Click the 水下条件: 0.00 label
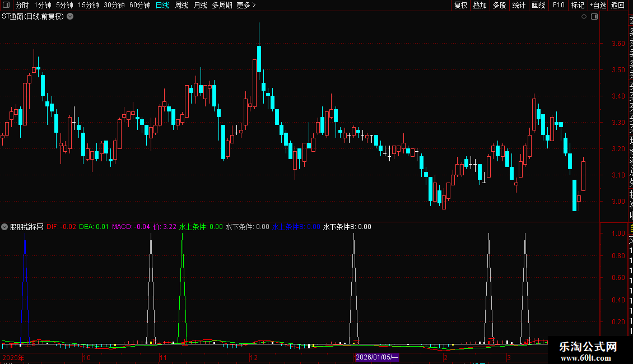The image size is (633, 364). coord(247,227)
